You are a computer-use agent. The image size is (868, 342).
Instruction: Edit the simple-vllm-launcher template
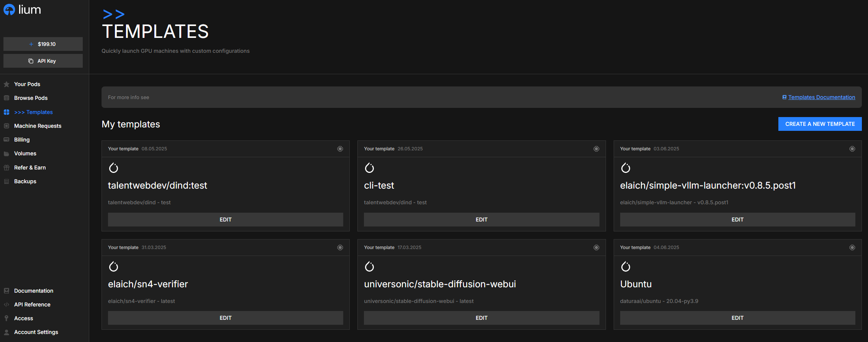pos(737,220)
